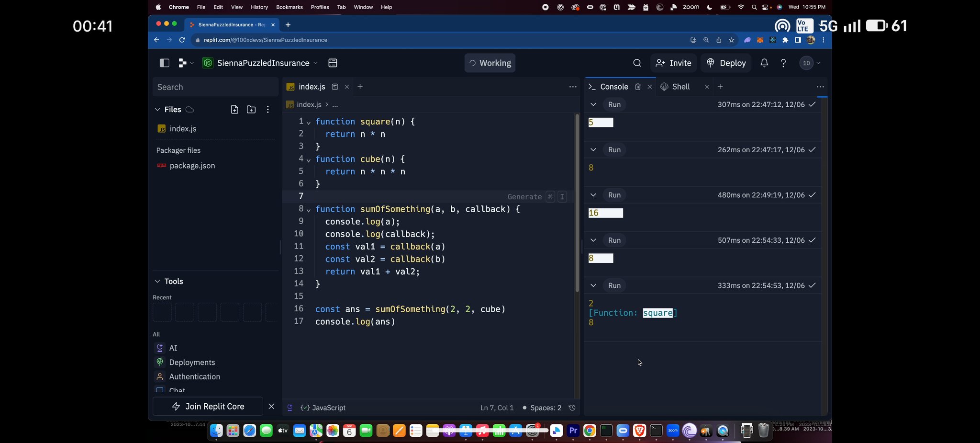The height and width of the screenshot is (443, 980).
Task: Open the database layout icon beside project name
Action: pos(333,63)
